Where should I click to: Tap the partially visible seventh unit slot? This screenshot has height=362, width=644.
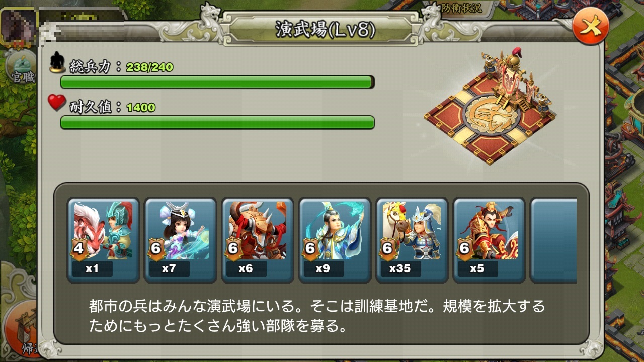pos(553,240)
